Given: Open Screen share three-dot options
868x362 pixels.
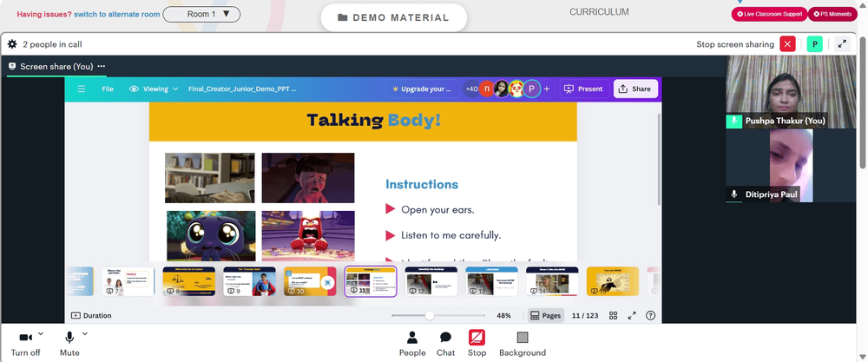Looking at the screenshot, I should pyautogui.click(x=102, y=67).
